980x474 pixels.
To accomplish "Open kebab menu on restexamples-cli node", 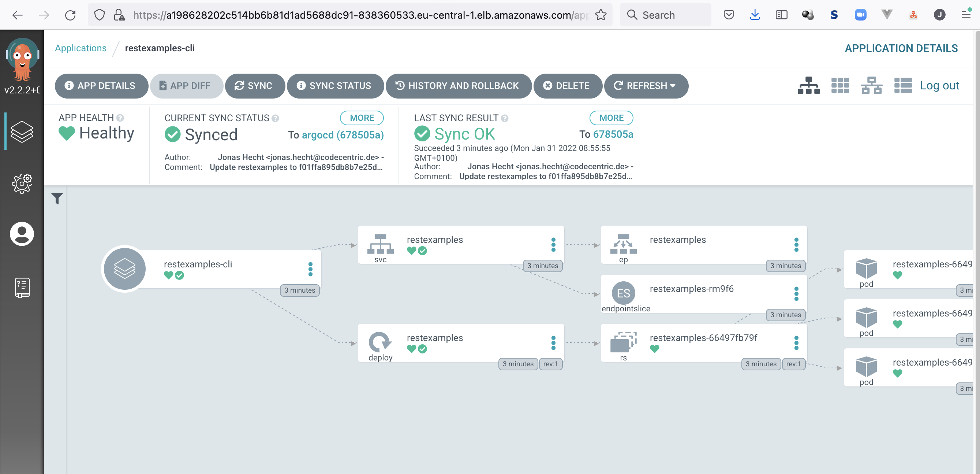I will coord(310,269).
